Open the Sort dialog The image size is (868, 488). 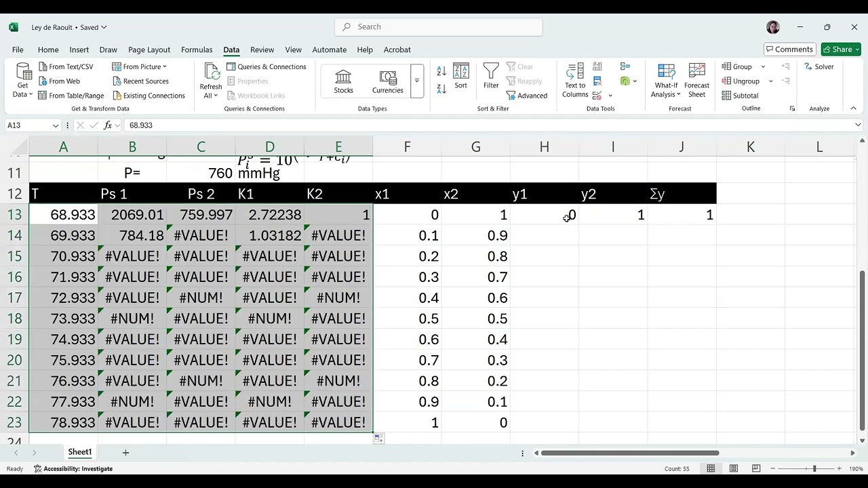461,77
